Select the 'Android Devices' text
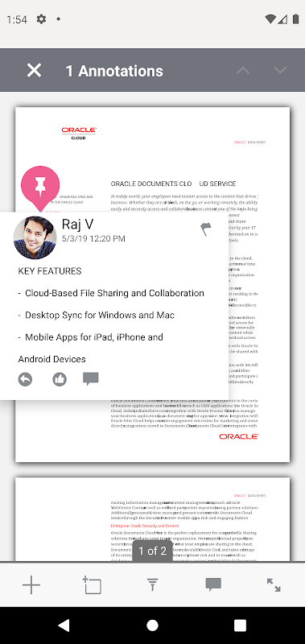The width and height of the screenshot is (305, 644). coord(52,359)
